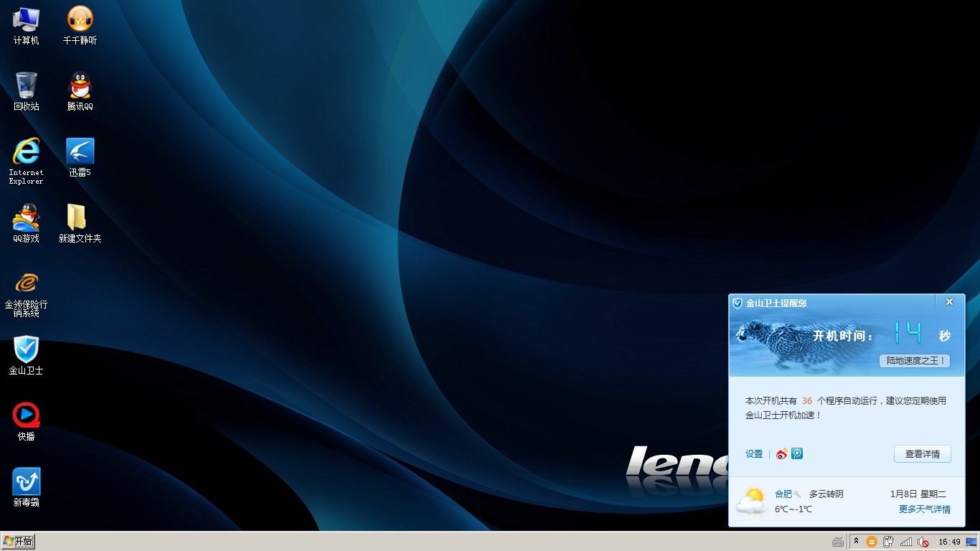Click the 1月8日 星期二 date text
The width and height of the screenshot is (980, 551).
click(x=918, y=494)
